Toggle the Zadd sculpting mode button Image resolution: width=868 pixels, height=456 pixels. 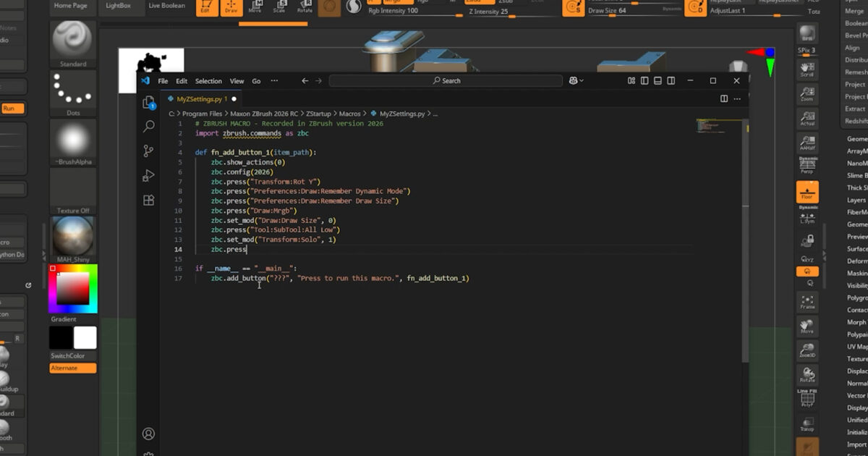point(480,3)
